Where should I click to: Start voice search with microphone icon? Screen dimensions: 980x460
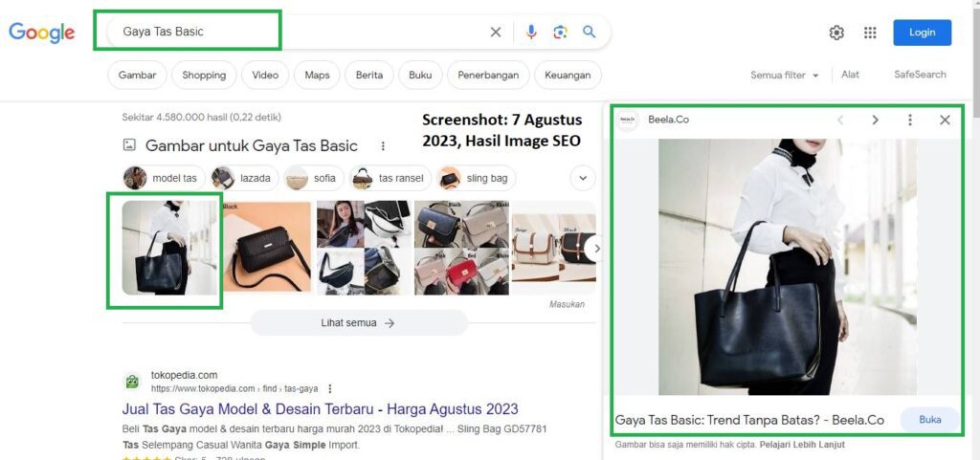coord(531,32)
